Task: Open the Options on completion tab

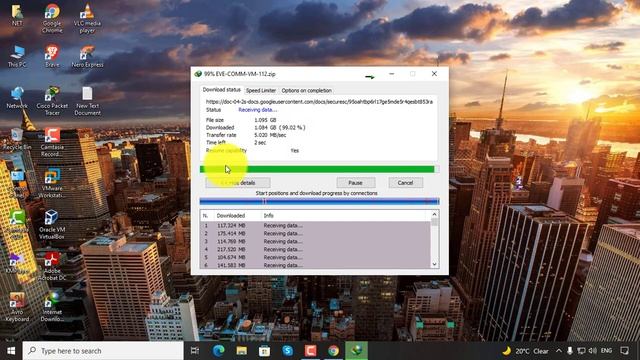Action: coord(307,91)
